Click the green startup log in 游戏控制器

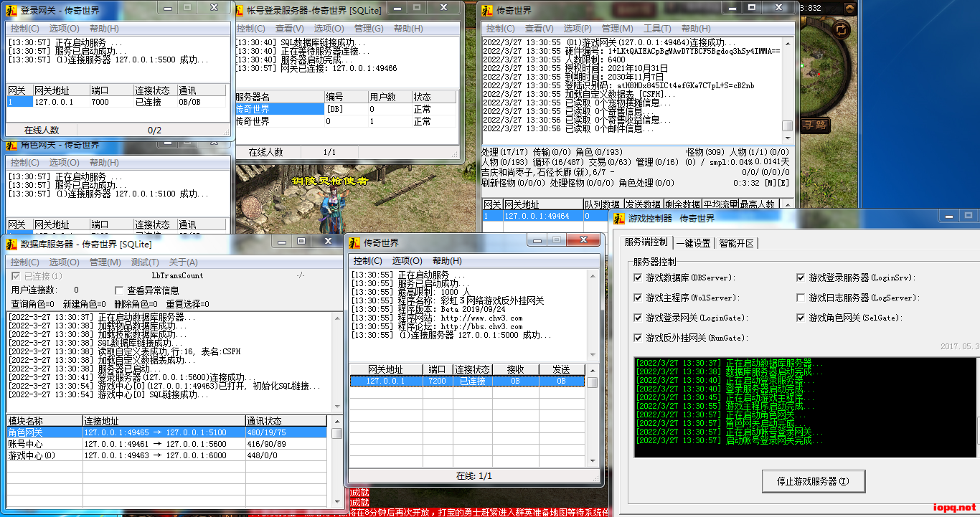(804, 407)
